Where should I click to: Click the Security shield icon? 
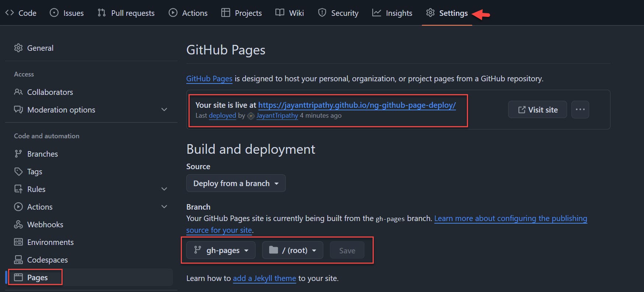pos(322,13)
